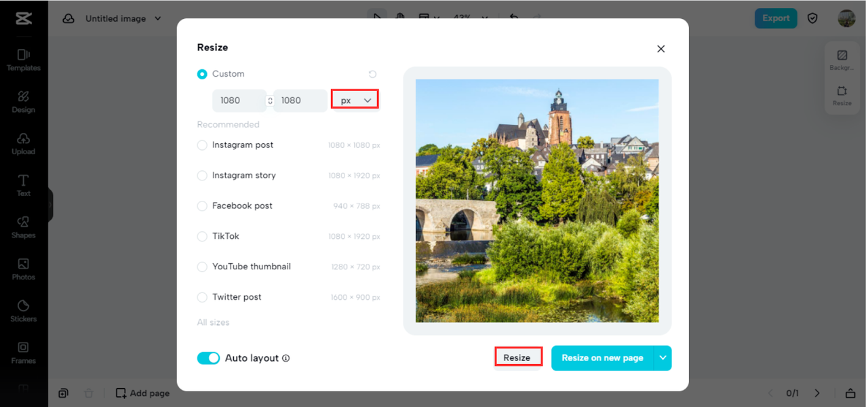Click the height input field
This screenshot has width=868, height=407.
point(300,100)
